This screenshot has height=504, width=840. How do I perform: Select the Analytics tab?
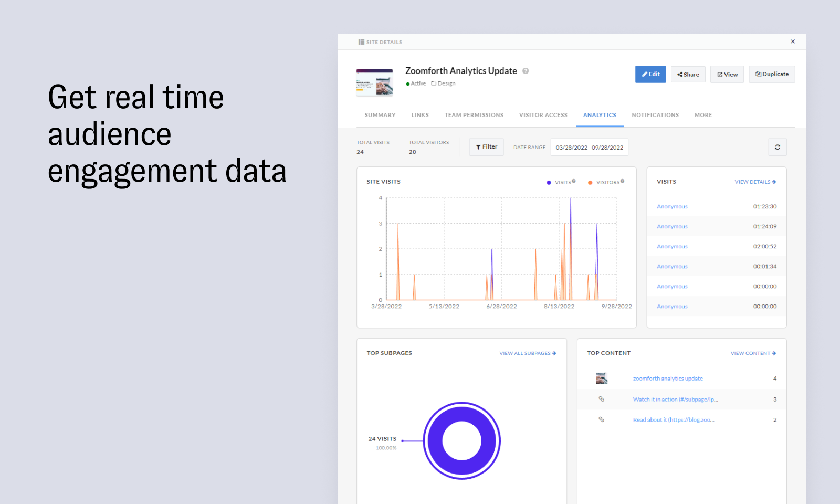[x=600, y=115]
